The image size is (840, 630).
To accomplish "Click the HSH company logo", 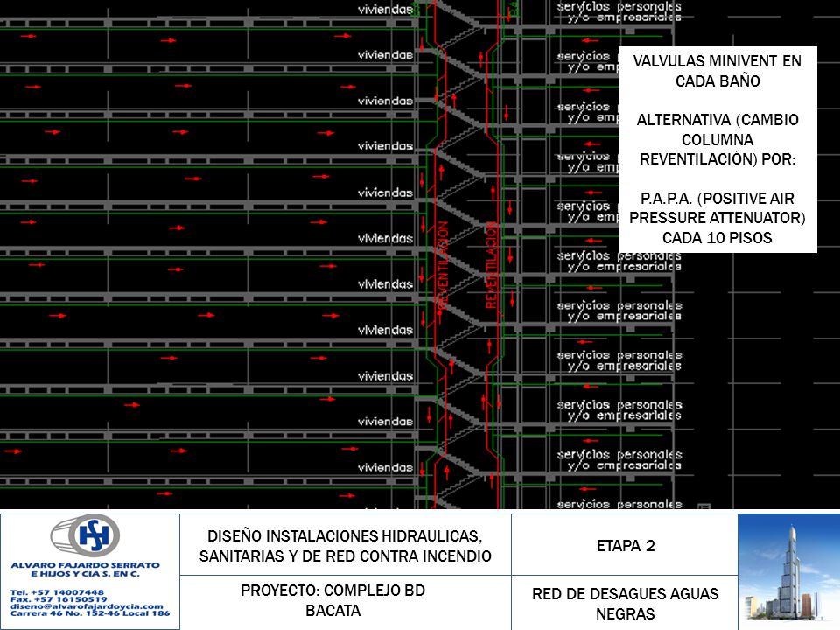I will click(86, 535).
